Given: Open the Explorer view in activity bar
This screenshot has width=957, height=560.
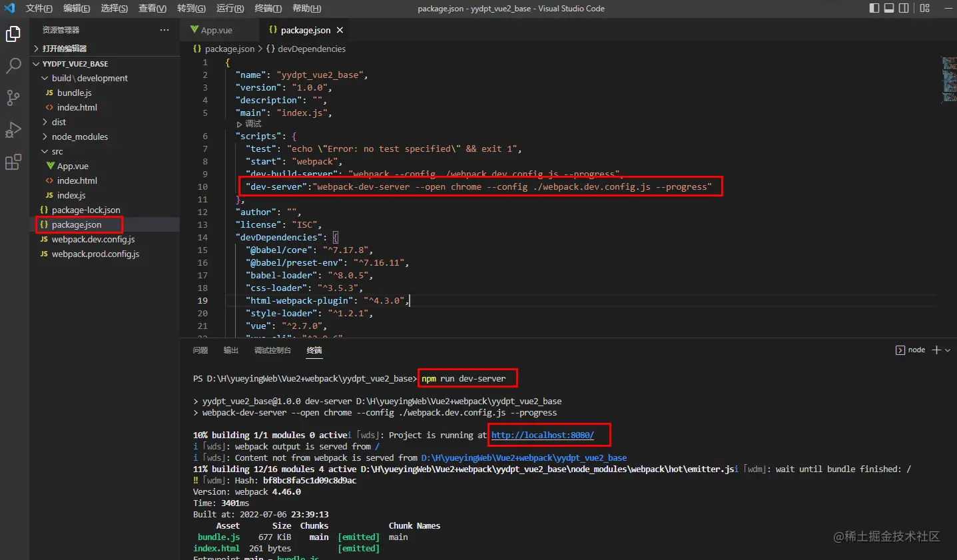Looking at the screenshot, I should [x=13, y=33].
